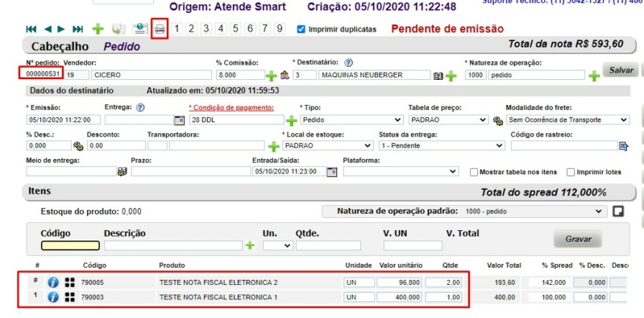Open grid icon for product 790005
The width and height of the screenshot is (644, 318).
coord(70,282)
